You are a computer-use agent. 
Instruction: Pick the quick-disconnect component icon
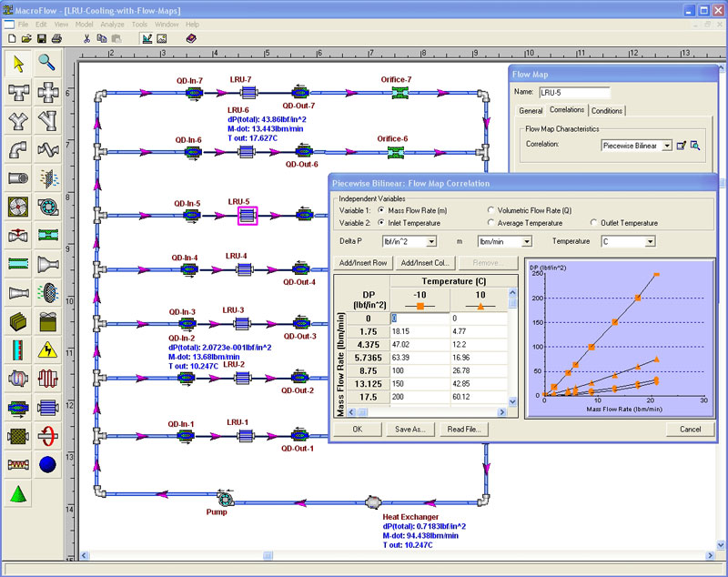coord(18,408)
